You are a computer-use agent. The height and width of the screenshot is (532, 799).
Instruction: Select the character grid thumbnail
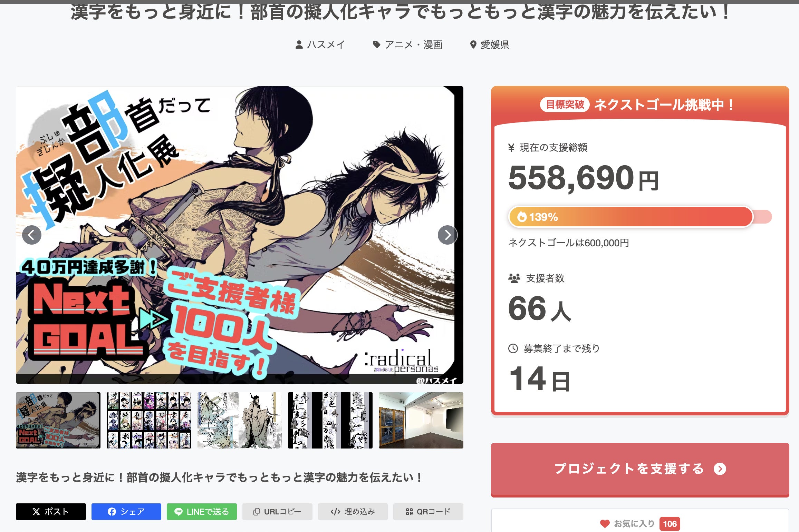click(149, 420)
